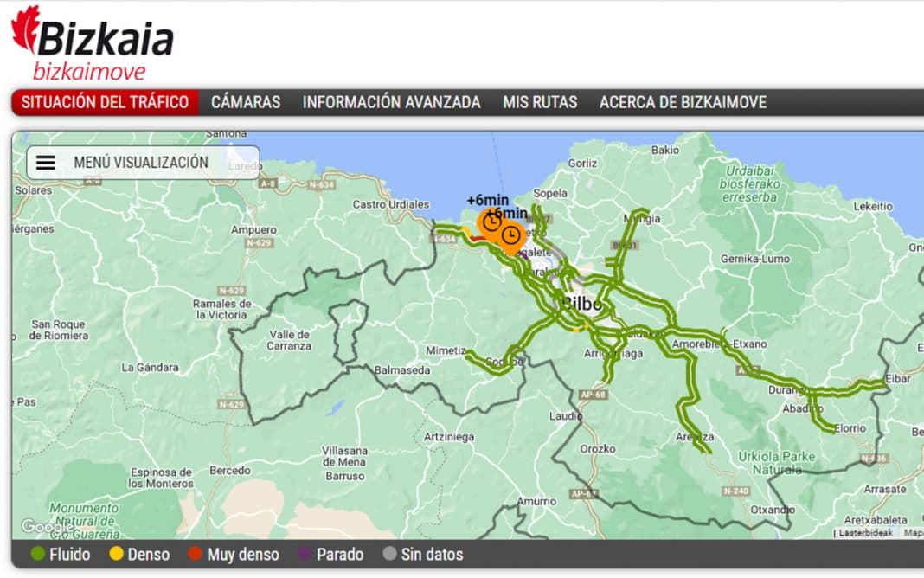This screenshot has width=924, height=578.
Task: Open Acerca de Bizkaimove tab
Action: pyautogui.click(x=683, y=102)
